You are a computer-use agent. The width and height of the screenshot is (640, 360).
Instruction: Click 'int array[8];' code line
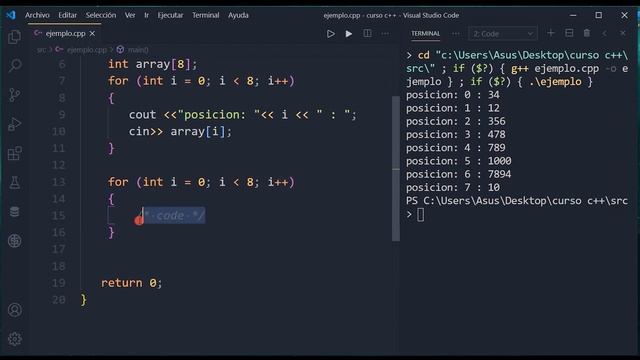(x=152, y=64)
